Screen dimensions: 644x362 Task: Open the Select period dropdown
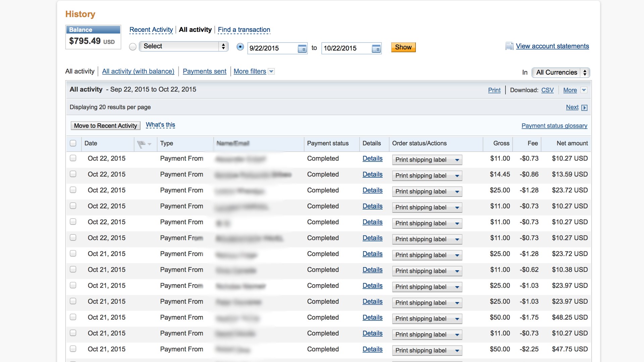tap(183, 46)
